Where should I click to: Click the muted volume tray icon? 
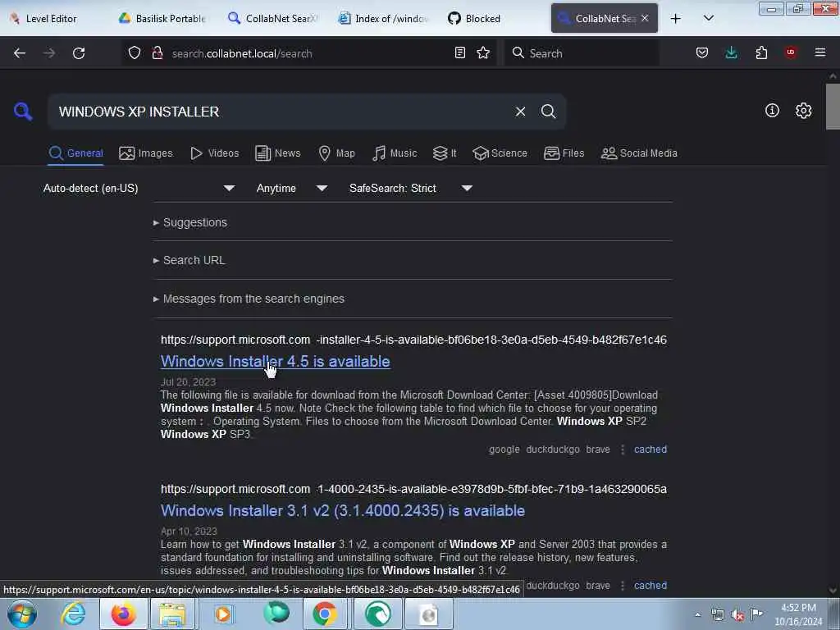click(x=737, y=615)
